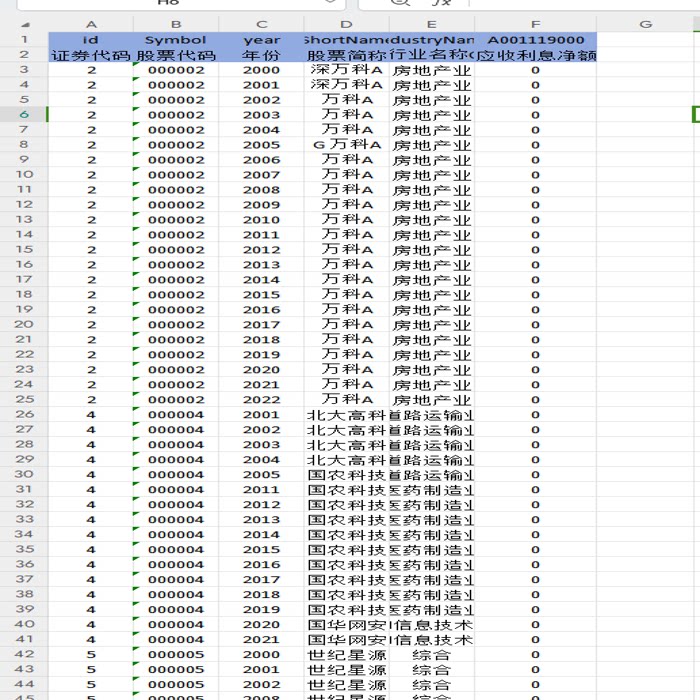Click '万科A' in row 20
Viewport: 700px width, 700px height.
tap(346, 325)
